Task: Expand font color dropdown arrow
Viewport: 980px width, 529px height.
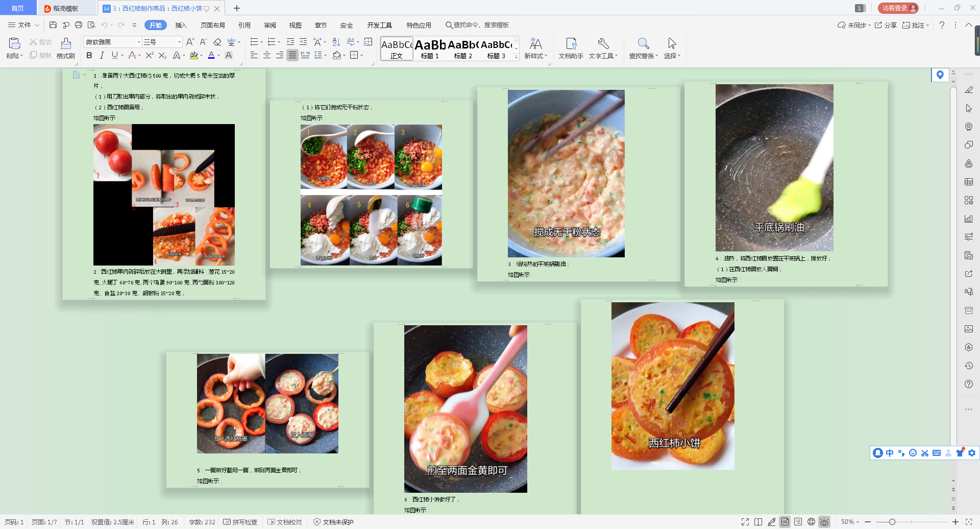Action: (x=218, y=56)
